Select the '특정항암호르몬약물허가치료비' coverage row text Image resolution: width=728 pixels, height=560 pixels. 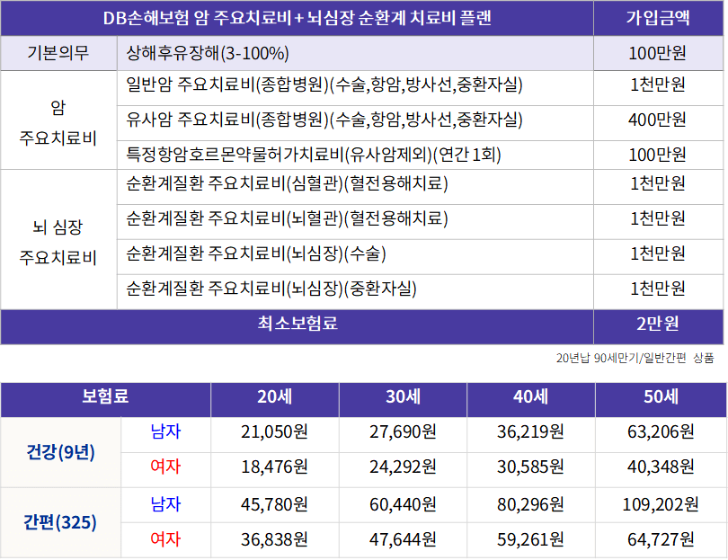pyautogui.click(x=314, y=155)
